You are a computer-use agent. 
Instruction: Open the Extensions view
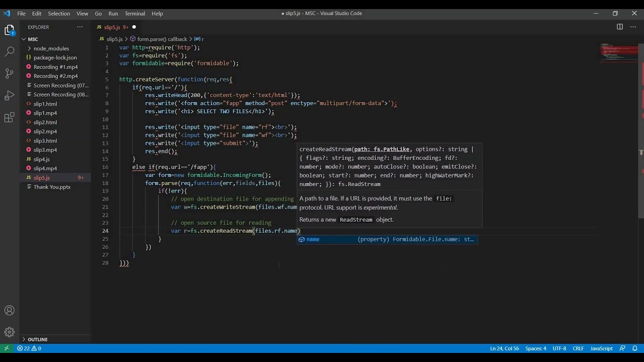[x=10, y=118]
